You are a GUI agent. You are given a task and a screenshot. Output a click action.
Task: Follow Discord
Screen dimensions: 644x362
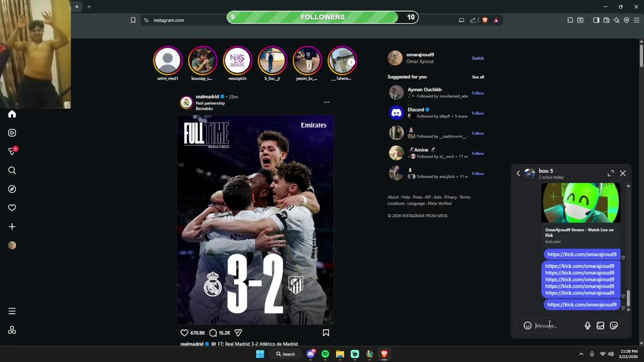[x=478, y=113]
